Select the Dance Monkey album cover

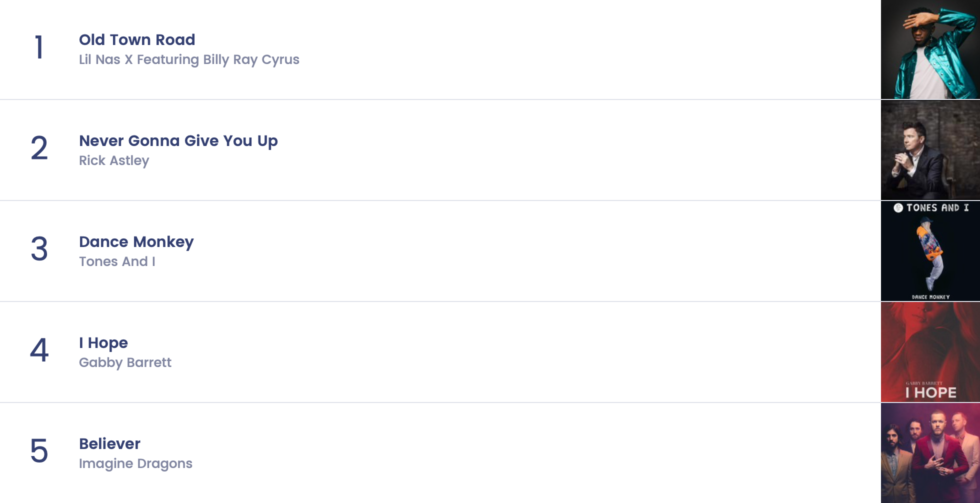(x=930, y=251)
